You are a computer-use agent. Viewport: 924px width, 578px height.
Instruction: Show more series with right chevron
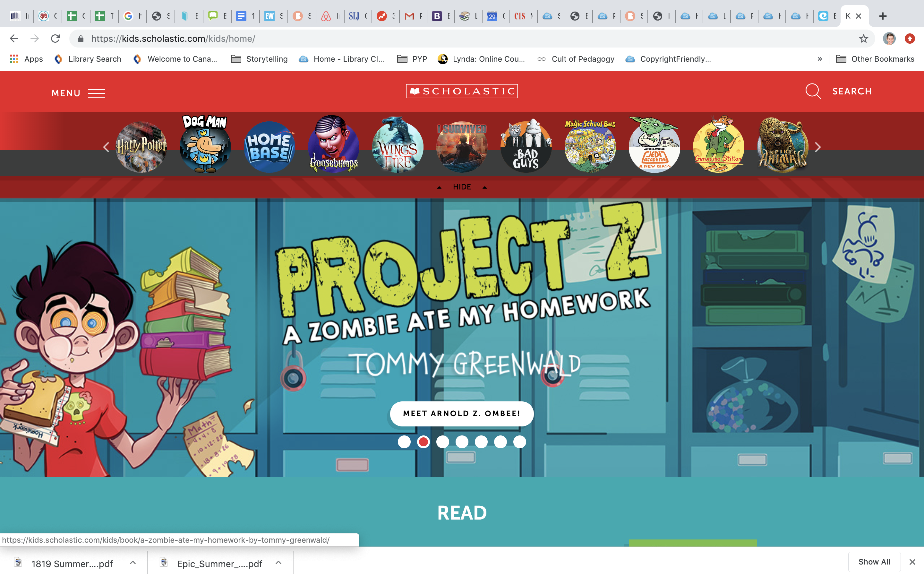pos(817,147)
